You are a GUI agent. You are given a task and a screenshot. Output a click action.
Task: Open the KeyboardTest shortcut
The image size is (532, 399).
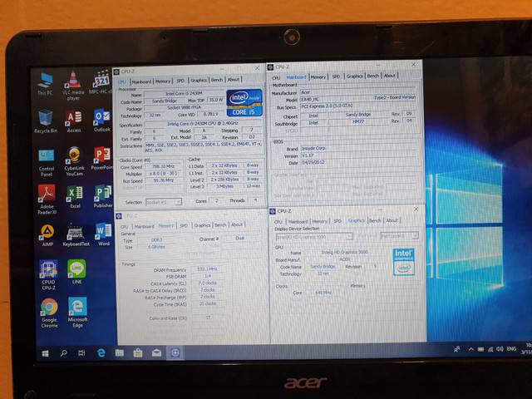tap(76, 234)
